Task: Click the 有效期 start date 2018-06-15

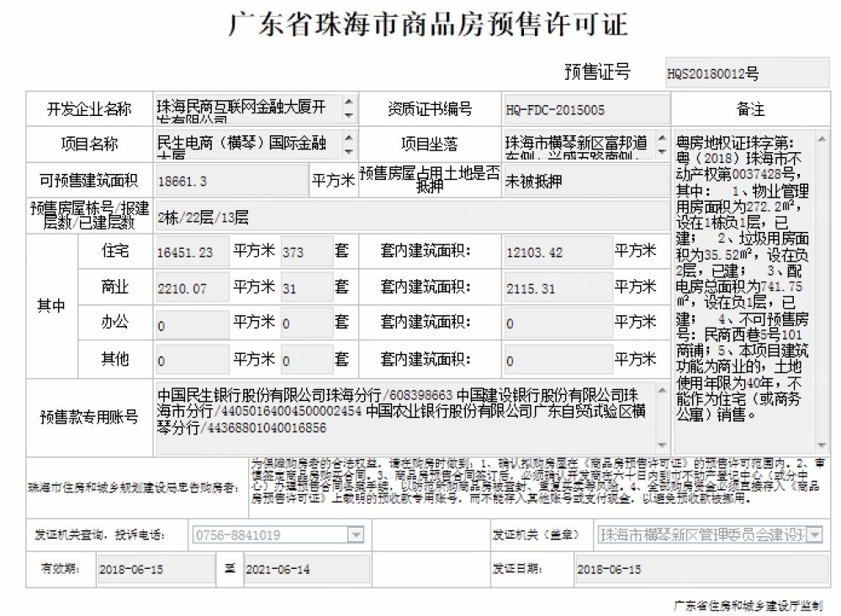Action: (x=156, y=569)
